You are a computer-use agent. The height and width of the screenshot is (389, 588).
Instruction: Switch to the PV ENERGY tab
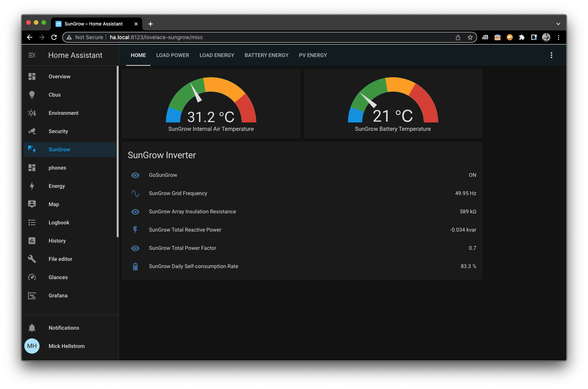tap(313, 55)
